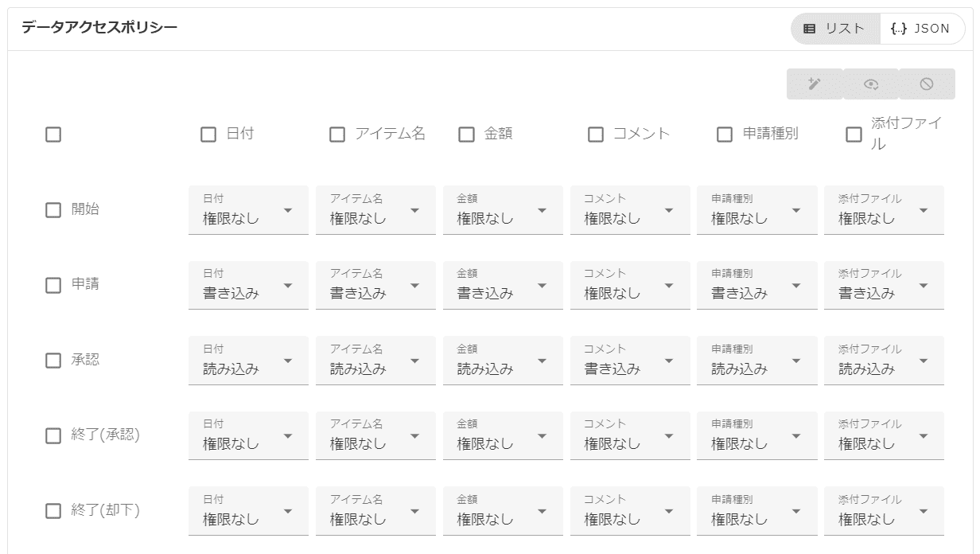The height and width of the screenshot is (554, 980).
Task: Open the 日付 dropdown in 申請 row
Action: coord(248,286)
